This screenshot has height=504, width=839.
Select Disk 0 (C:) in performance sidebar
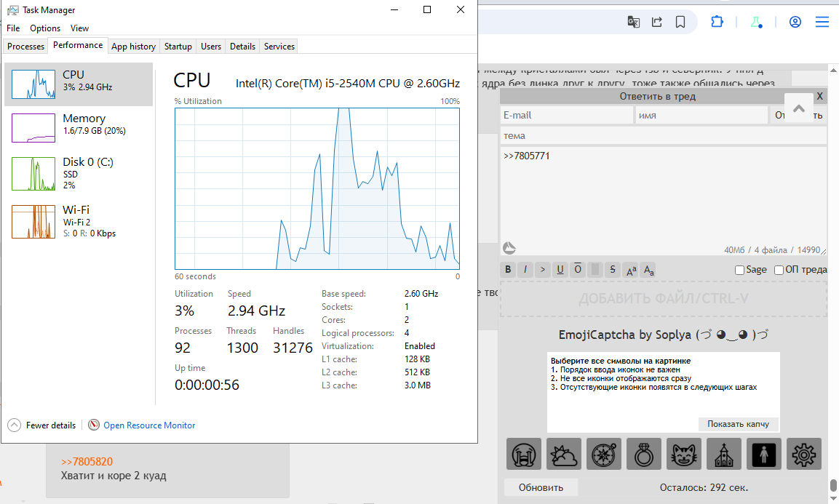(x=78, y=173)
